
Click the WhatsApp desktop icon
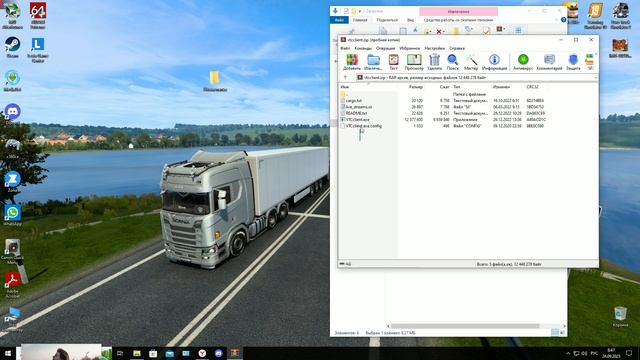coord(12,216)
